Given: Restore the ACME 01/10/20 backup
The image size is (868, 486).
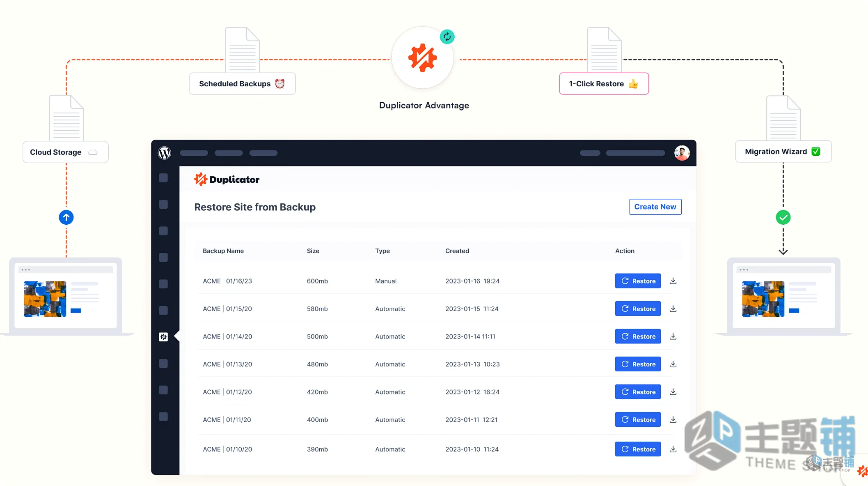Looking at the screenshot, I should coord(638,449).
